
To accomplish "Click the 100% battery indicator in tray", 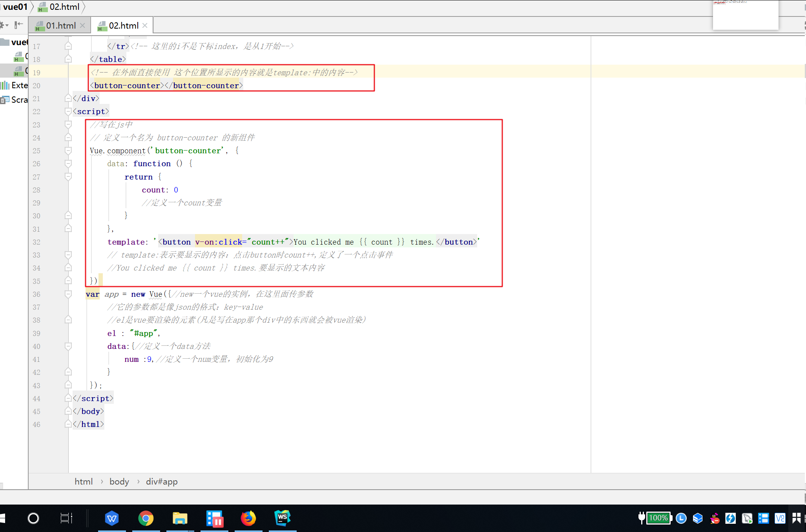I will [x=658, y=518].
